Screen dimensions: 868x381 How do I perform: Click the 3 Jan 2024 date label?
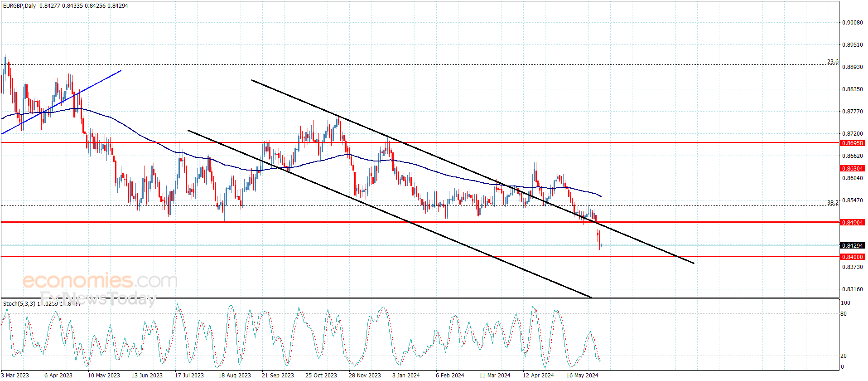click(406, 375)
